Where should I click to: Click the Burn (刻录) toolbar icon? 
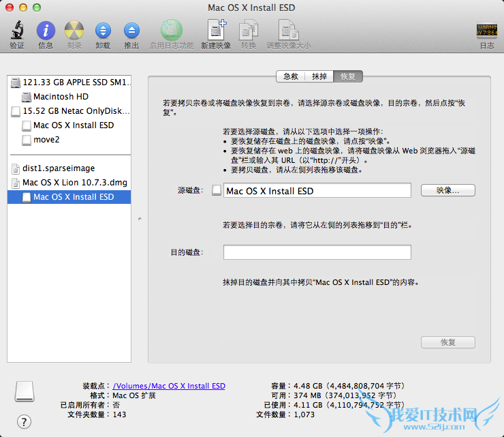pos(74,31)
